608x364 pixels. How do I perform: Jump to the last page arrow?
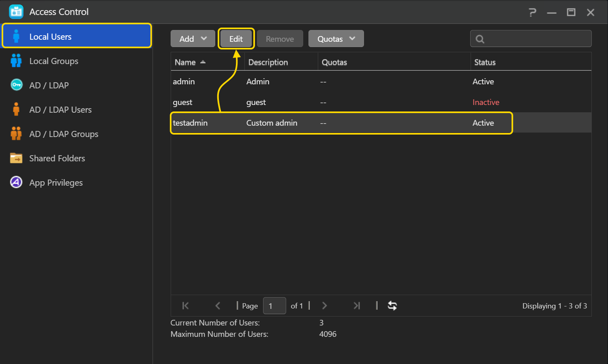click(x=357, y=306)
